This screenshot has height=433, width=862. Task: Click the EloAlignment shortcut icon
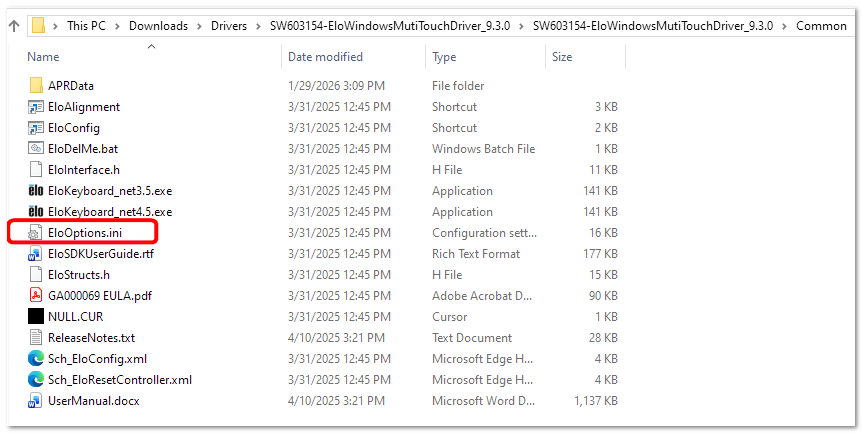click(x=36, y=107)
